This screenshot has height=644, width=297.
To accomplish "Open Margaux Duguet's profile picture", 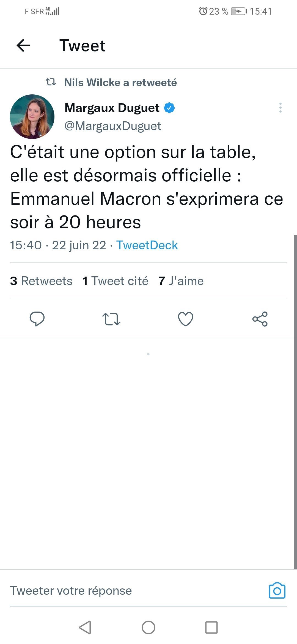I will [32, 117].
